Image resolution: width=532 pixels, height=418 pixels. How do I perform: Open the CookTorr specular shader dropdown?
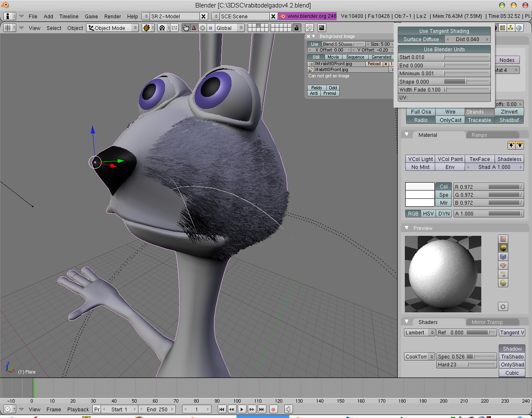click(419, 357)
